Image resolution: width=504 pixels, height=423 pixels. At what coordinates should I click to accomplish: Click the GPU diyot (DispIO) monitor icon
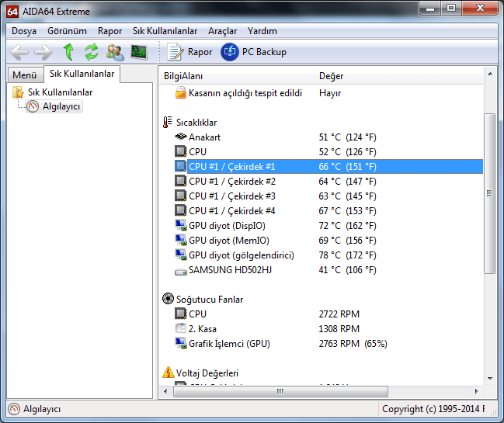click(181, 225)
